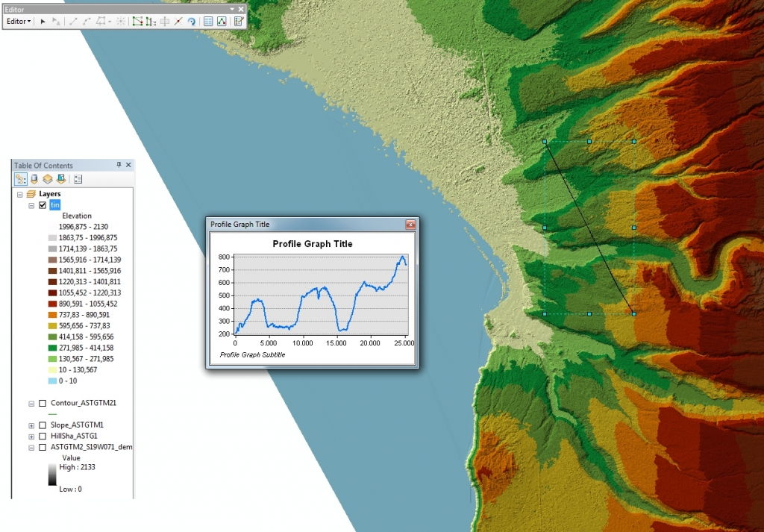764x532 pixels.
Task: Pin the Table Of Contents panel
Action: 119,165
